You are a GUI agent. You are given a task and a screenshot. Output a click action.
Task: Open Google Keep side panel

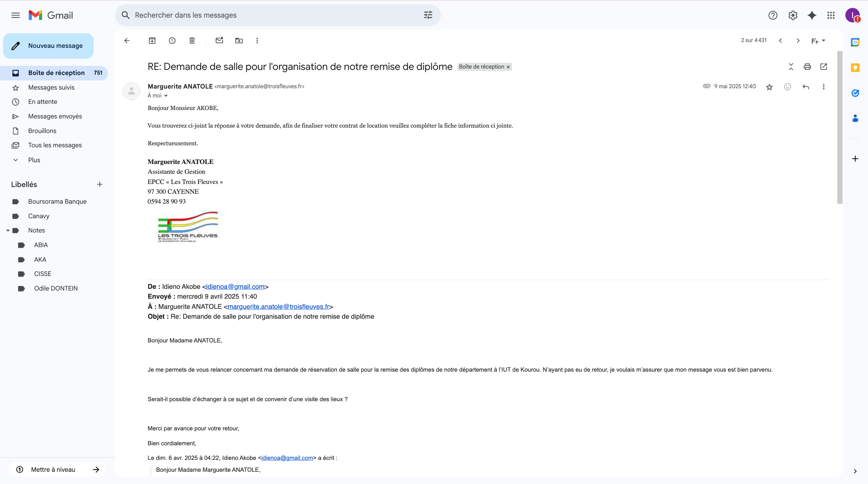tap(855, 68)
